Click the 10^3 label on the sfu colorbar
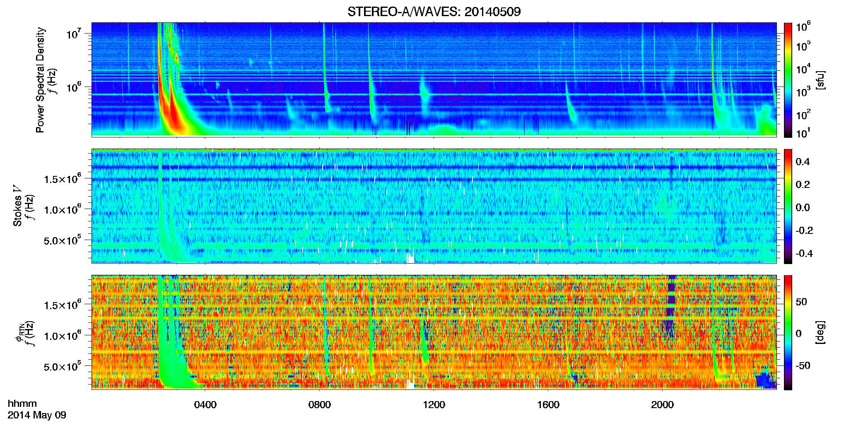Screen dimensions: 868x447 pyautogui.click(x=803, y=91)
